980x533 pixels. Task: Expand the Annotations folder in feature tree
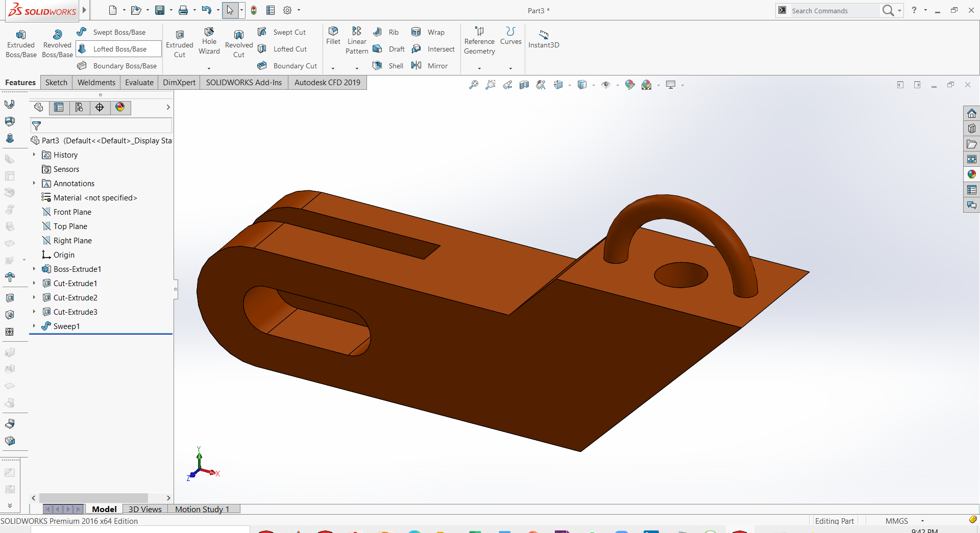34,183
